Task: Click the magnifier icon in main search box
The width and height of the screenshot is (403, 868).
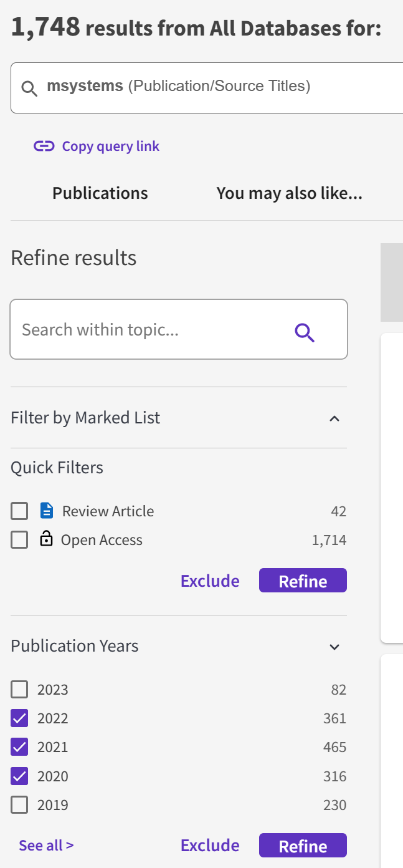Action: pos(29,88)
